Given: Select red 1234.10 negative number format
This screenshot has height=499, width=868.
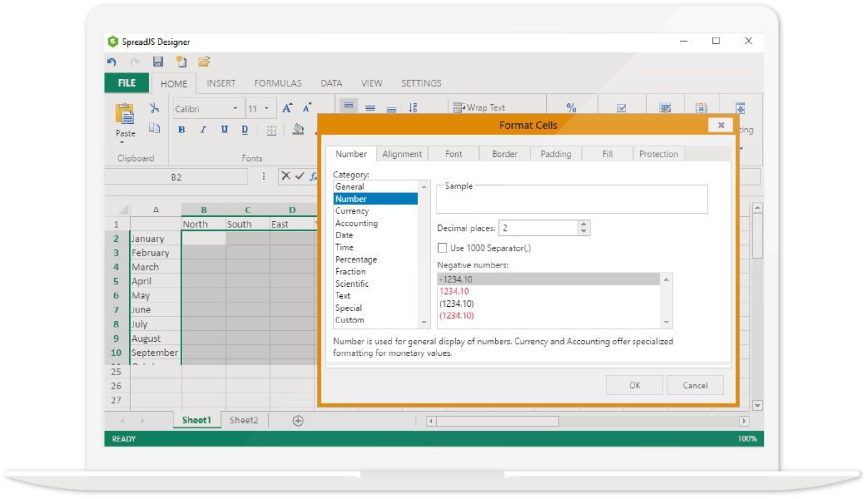Looking at the screenshot, I should (x=454, y=292).
